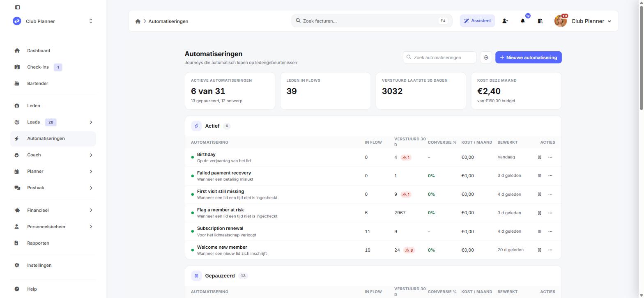Pause the Birthday automation
Image resolution: width=644 pixels, height=298 pixels.
click(x=539, y=157)
